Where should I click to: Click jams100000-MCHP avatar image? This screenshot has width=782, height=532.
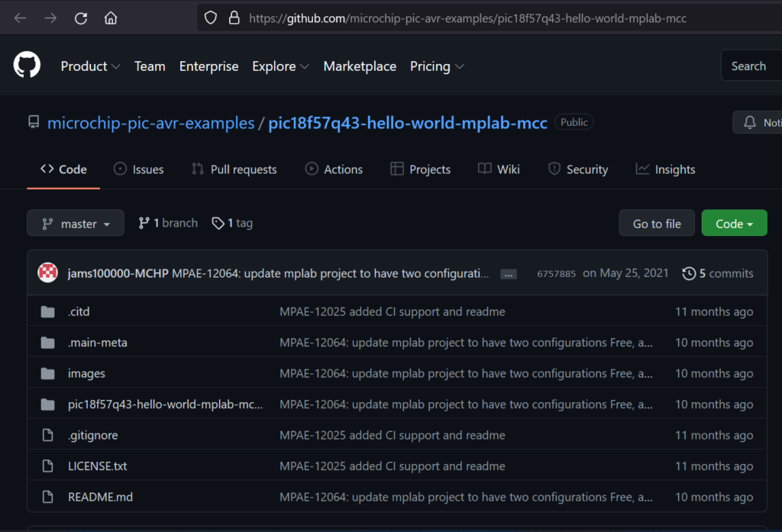click(x=48, y=273)
